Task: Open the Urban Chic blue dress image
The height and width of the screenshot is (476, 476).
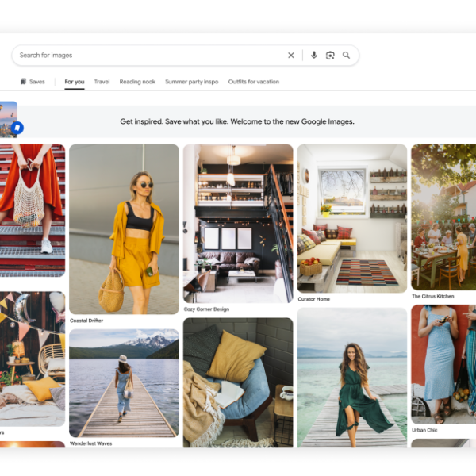Action: [443, 364]
